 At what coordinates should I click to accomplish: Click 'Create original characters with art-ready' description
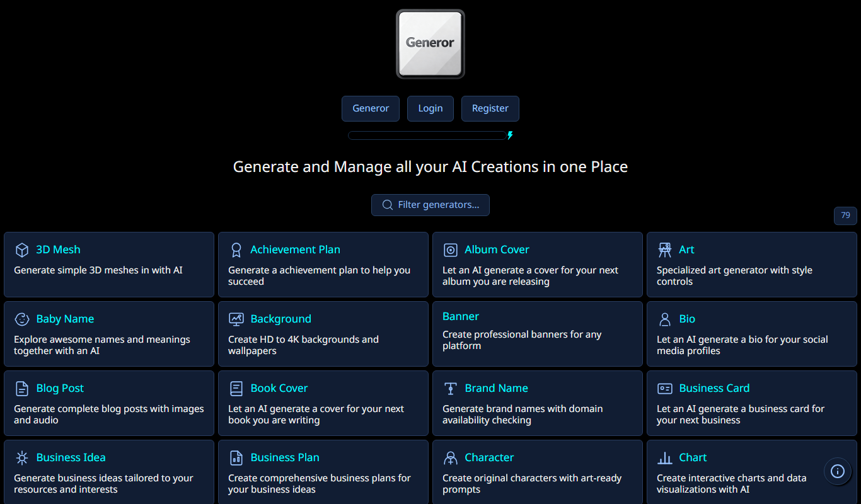[x=532, y=484]
